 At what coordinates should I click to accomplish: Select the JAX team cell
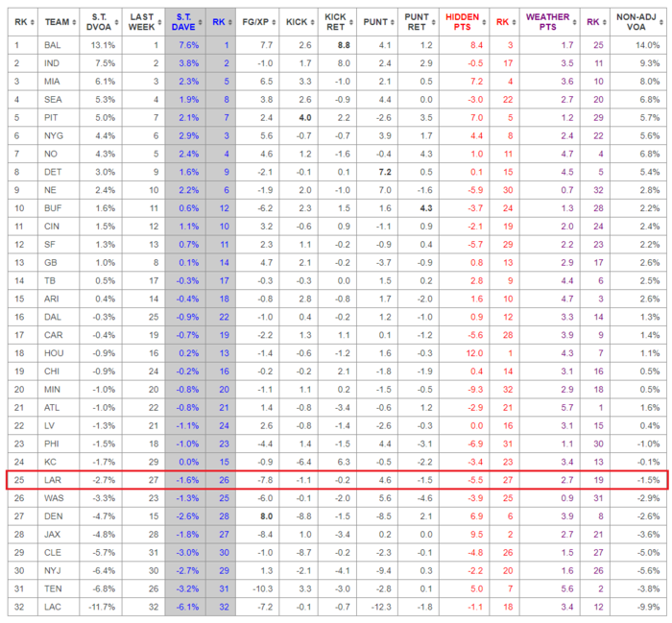(x=59, y=535)
